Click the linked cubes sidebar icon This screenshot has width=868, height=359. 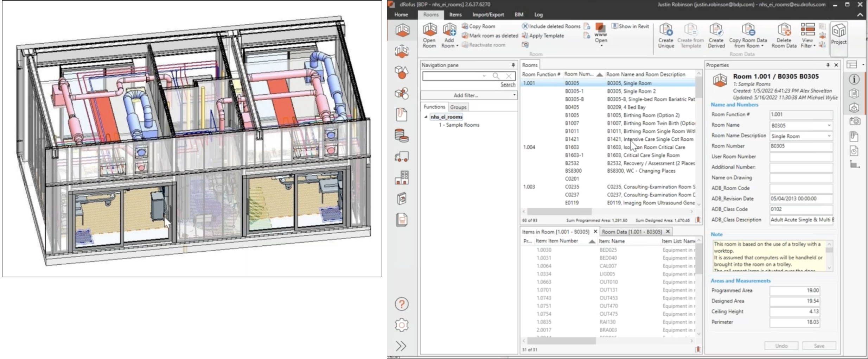(x=402, y=93)
